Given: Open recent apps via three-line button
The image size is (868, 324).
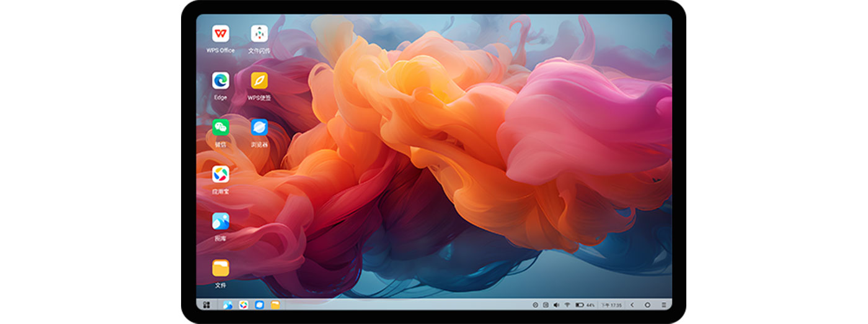Looking at the screenshot, I should point(663,305).
